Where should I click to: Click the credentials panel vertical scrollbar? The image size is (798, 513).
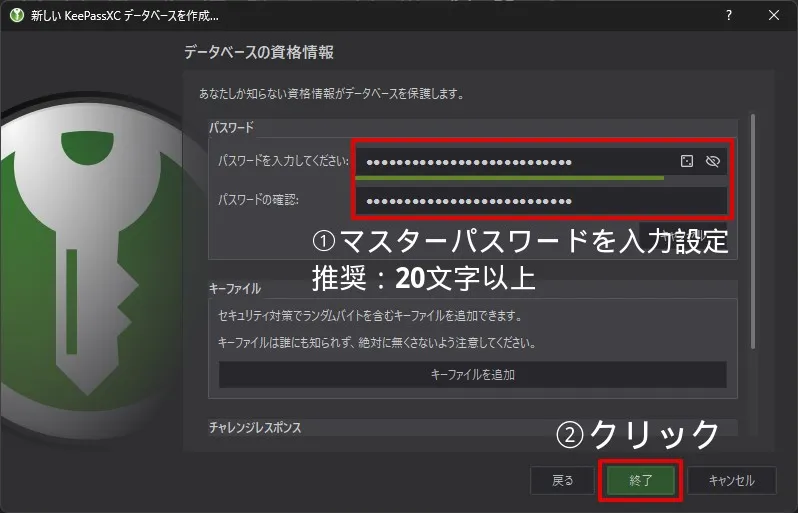pyautogui.click(x=753, y=232)
